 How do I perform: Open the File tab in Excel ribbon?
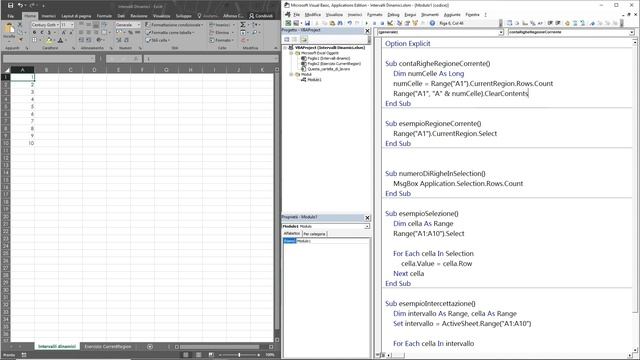11,16
